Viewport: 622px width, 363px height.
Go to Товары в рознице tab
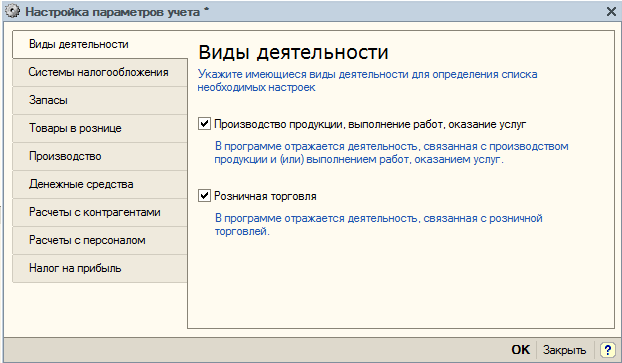pyautogui.click(x=100, y=129)
